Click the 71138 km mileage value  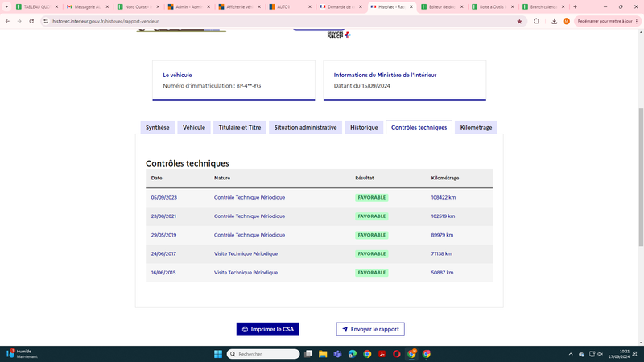click(x=441, y=253)
